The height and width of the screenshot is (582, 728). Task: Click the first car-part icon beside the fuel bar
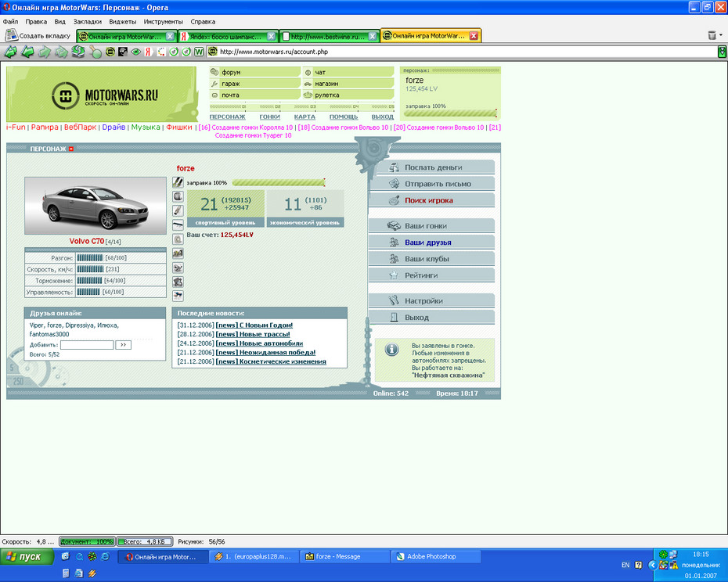coord(178,182)
